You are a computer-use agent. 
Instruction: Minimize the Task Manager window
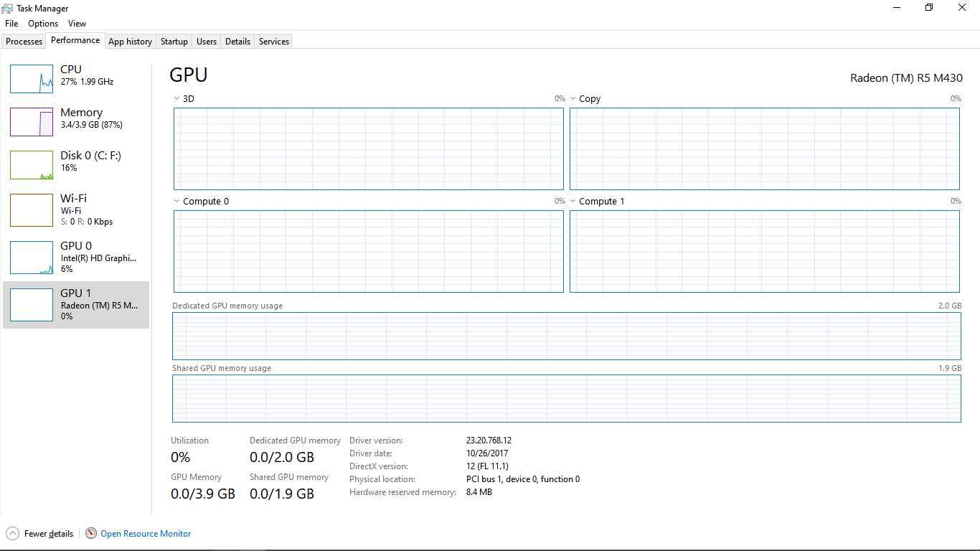(x=897, y=8)
